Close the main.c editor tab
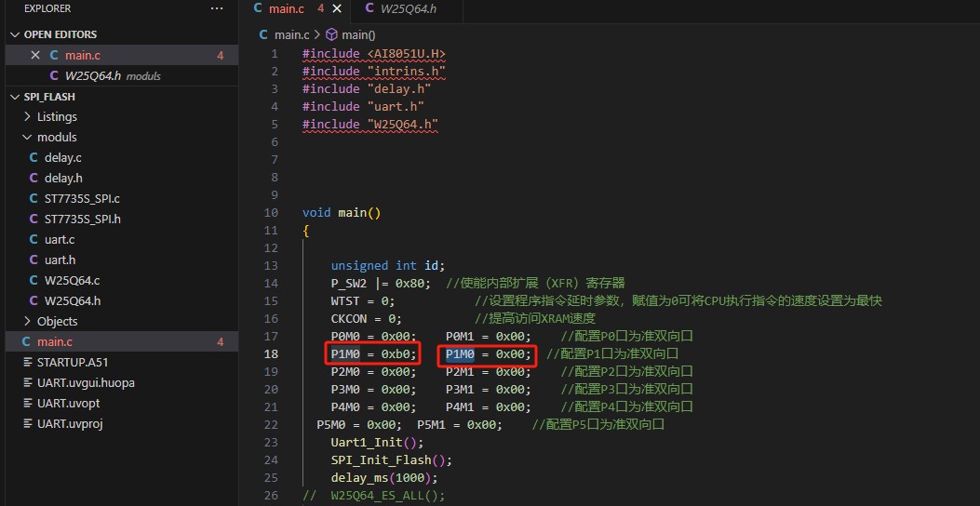This screenshot has width=980, height=506. click(x=337, y=8)
